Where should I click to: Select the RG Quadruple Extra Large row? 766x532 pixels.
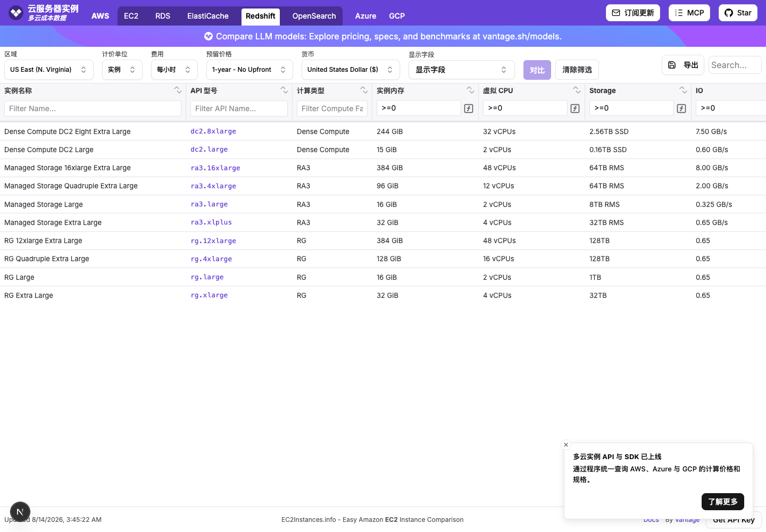(383, 259)
